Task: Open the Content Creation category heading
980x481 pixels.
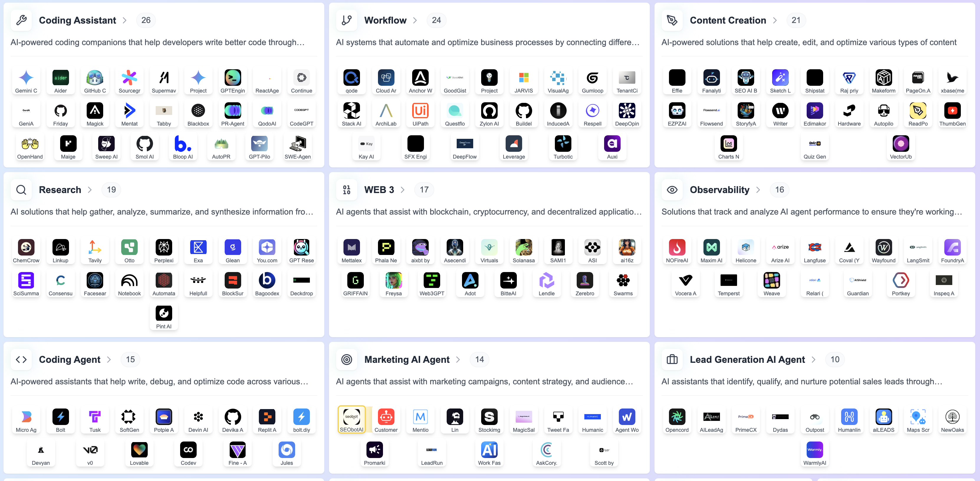Action: [x=727, y=21]
